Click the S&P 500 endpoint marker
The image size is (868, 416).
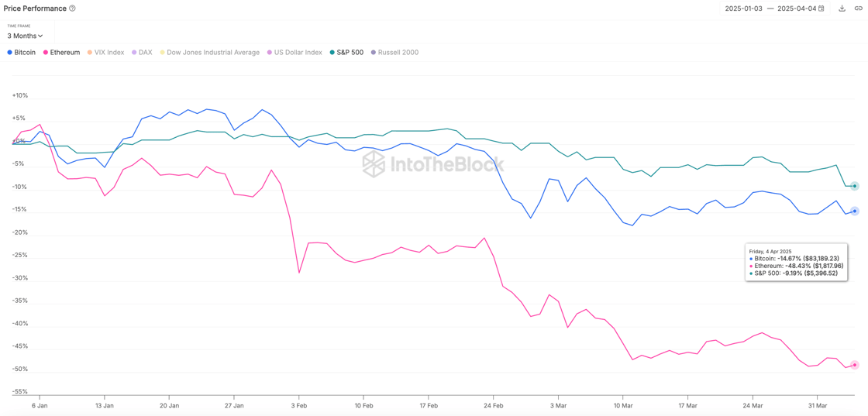[855, 186]
